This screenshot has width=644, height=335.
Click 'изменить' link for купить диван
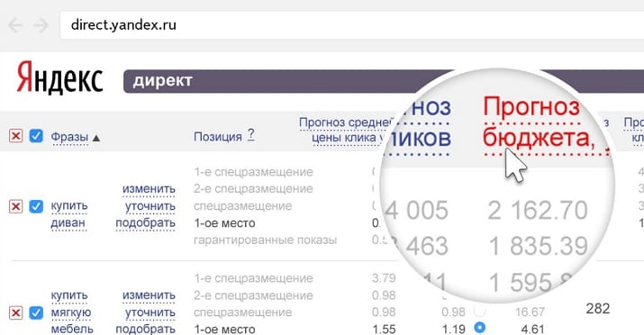(149, 189)
